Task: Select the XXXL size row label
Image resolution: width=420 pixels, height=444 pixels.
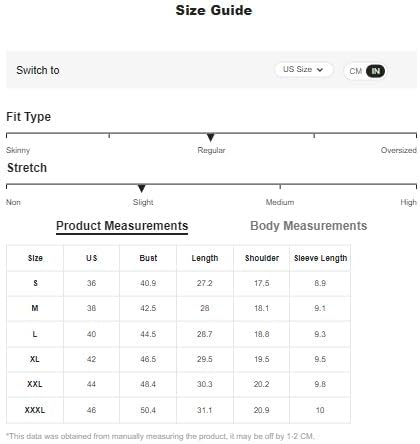Action: (x=35, y=410)
